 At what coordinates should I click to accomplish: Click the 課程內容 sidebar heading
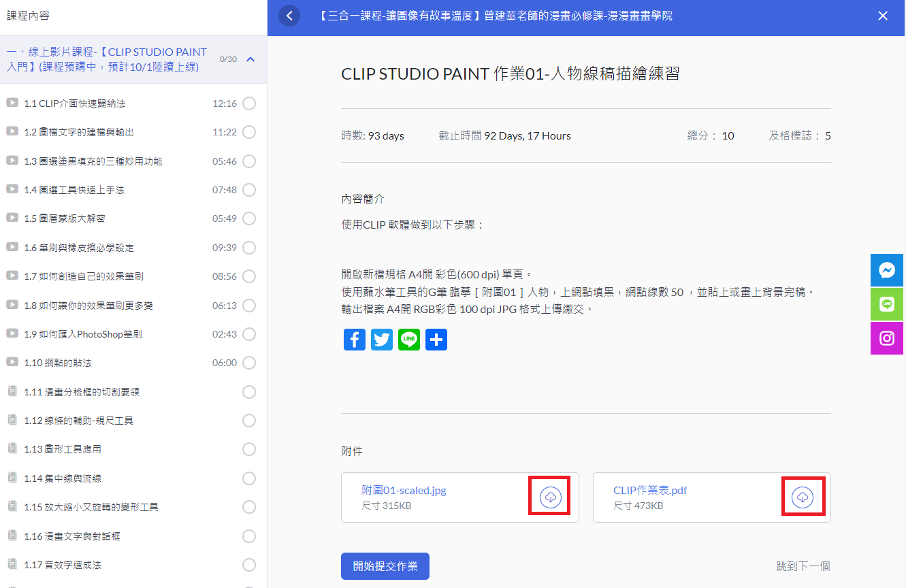click(28, 16)
